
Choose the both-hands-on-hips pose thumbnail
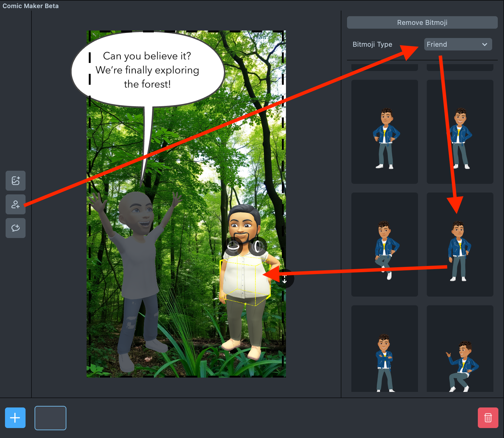[x=384, y=132]
